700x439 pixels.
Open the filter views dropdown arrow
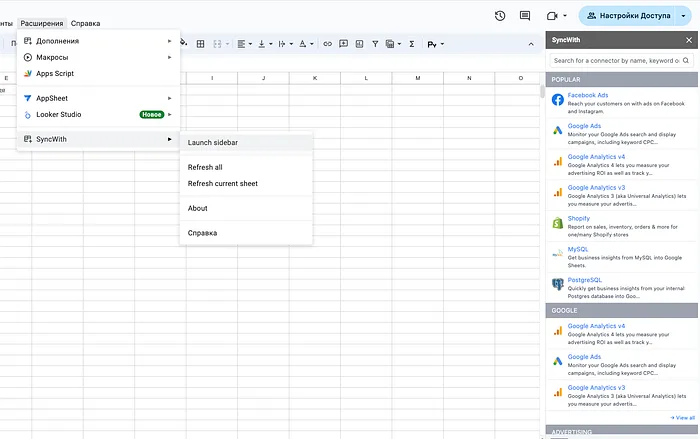[399, 44]
